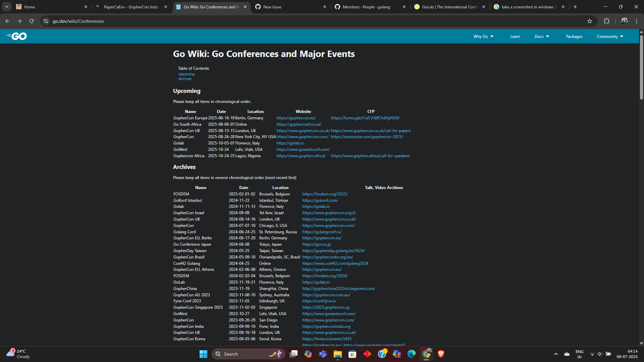Open the gopherchina2023sh.bagevent.com link
The width and height of the screenshot is (644, 362).
[338, 289]
